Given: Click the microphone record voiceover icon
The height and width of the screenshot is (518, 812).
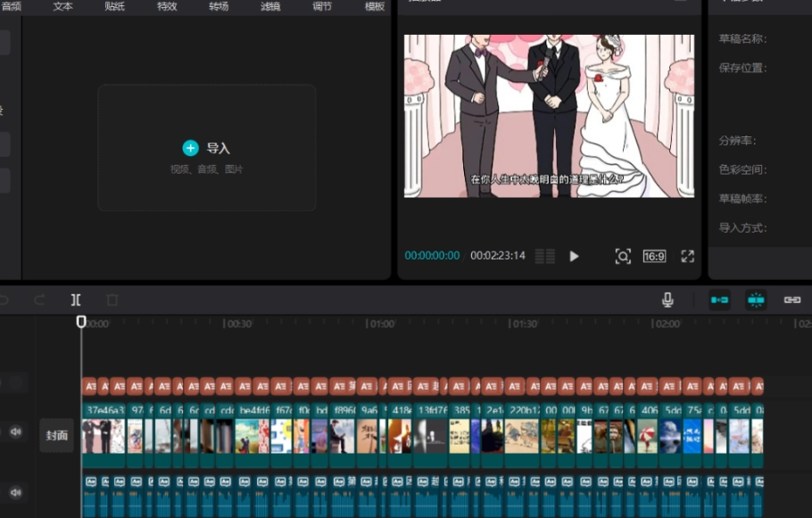Looking at the screenshot, I should 667,300.
